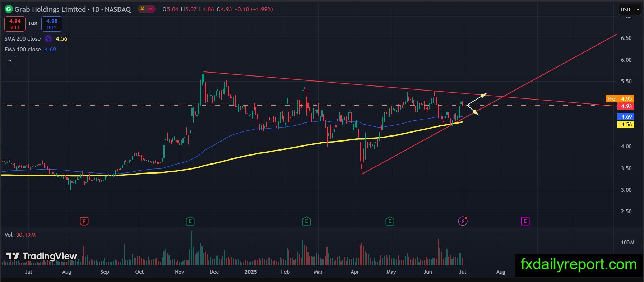Select the EMA 100 close indicator legend
This screenshot has height=282, width=644.
coord(23,50)
